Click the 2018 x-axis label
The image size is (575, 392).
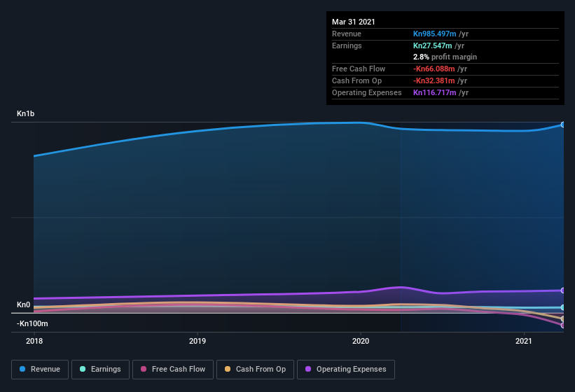(x=34, y=341)
